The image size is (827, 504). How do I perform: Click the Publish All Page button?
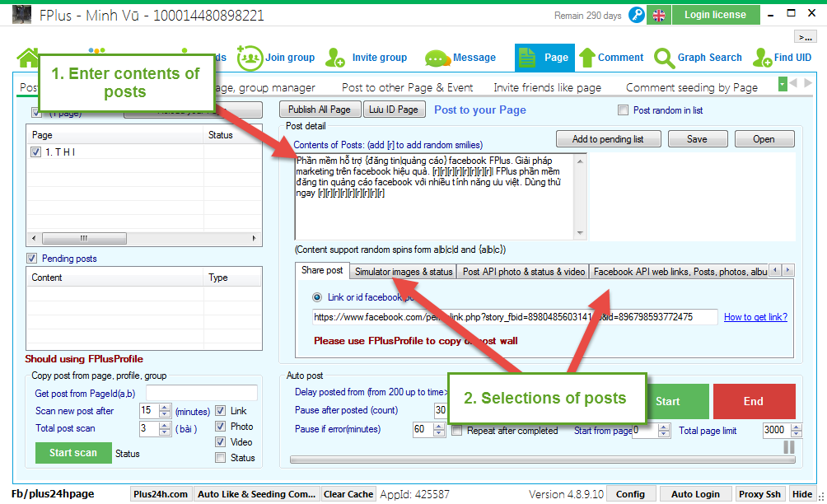click(320, 110)
